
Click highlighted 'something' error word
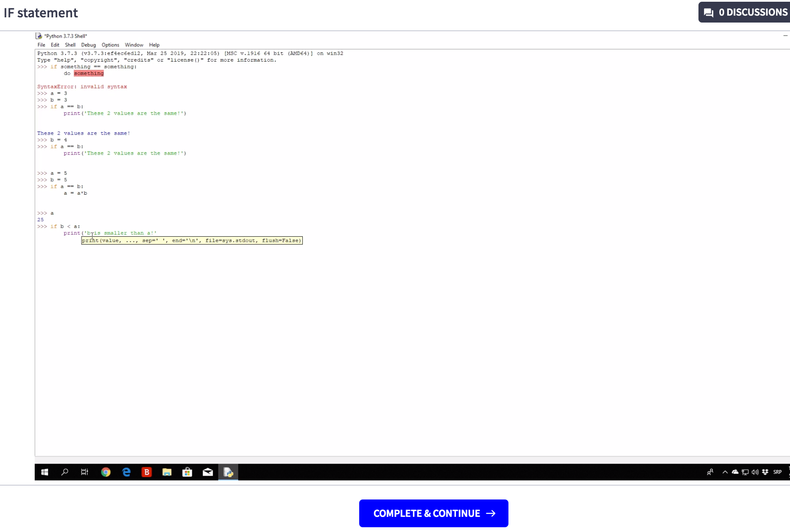pyautogui.click(x=89, y=73)
